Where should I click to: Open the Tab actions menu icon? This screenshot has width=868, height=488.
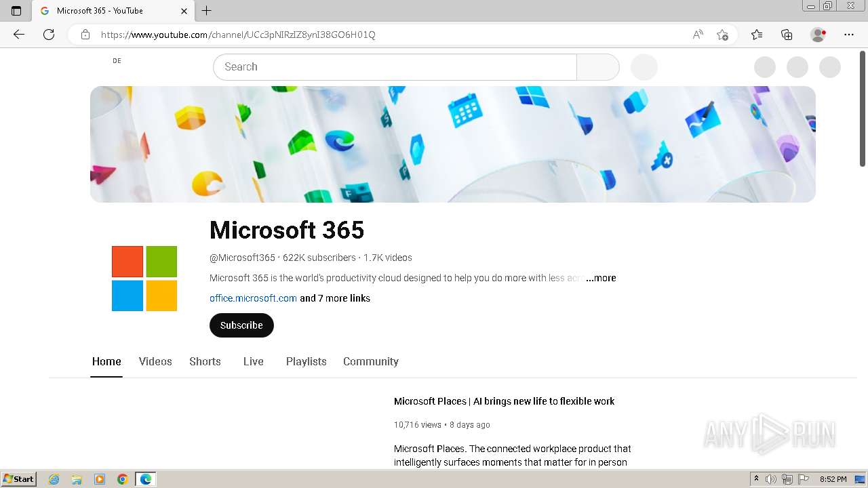[x=16, y=11]
